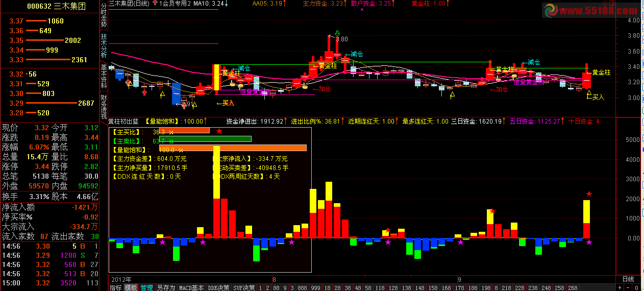
Task: Click the 量能饱和 orange bar in info box
Action: [x=233, y=148]
